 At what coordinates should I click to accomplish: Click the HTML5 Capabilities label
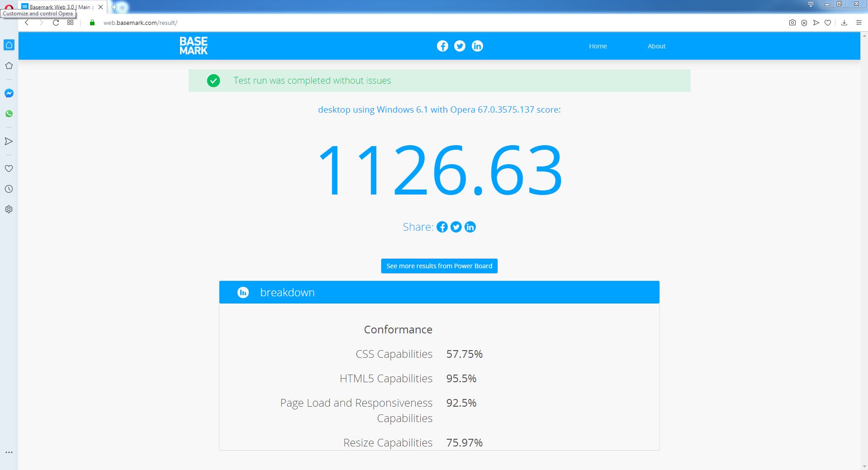386,379
